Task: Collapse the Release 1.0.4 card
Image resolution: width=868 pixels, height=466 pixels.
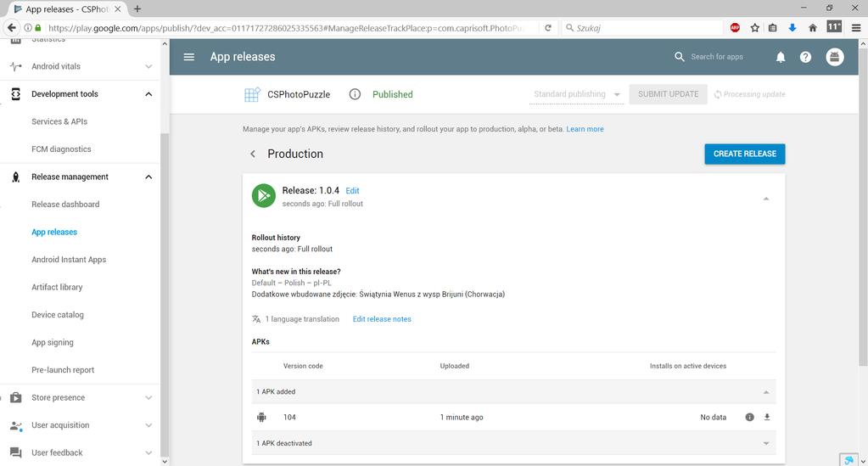Action: (x=766, y=199)
